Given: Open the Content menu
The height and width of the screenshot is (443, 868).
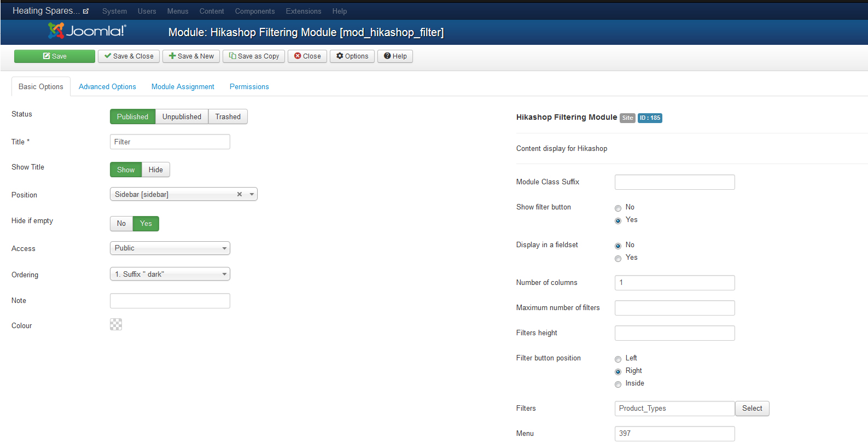Looking at the screenshot, I should 212,11.
